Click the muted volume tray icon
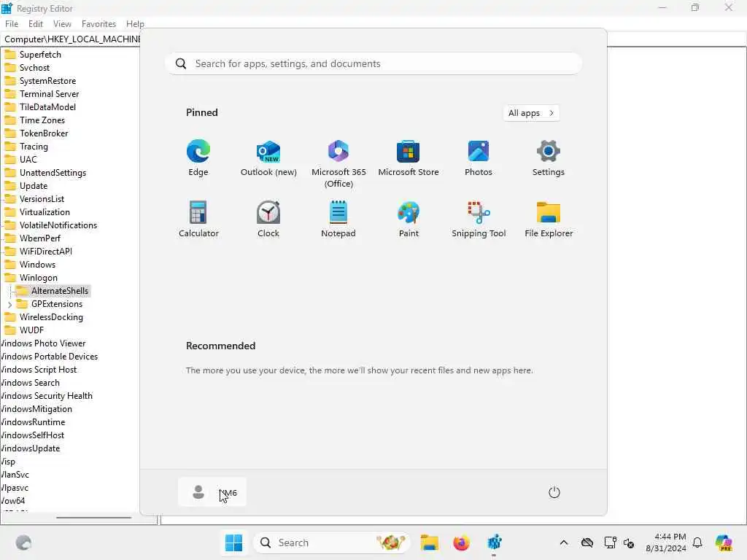 tap(629, 542)
